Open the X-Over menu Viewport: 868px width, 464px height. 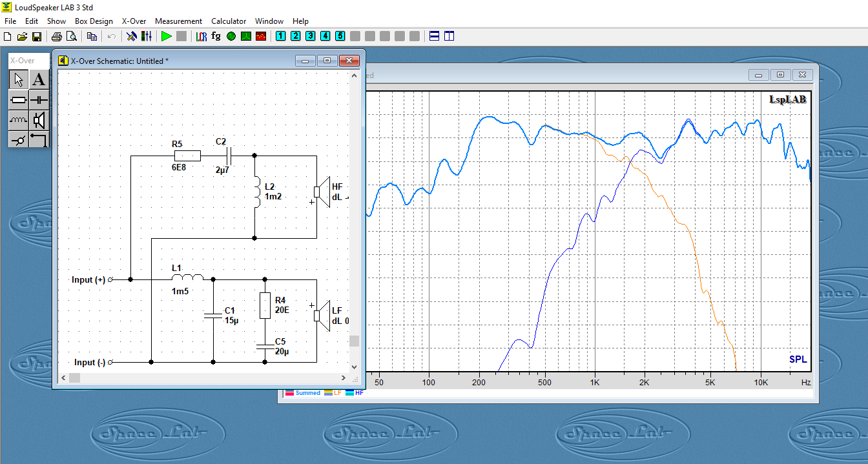click(x=134, y=21)
